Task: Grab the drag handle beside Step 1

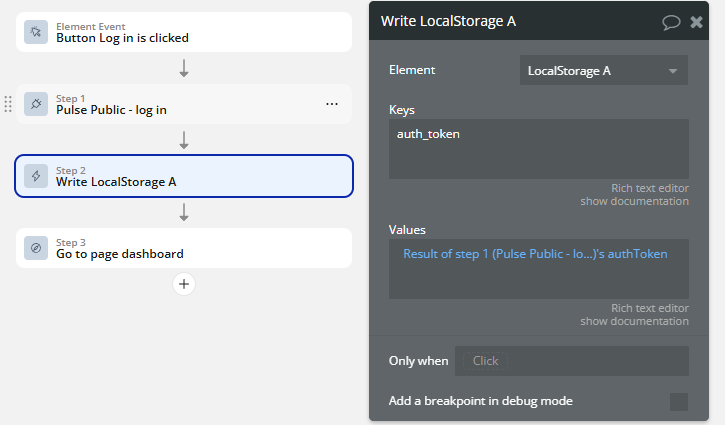Action: pos(8,104)
